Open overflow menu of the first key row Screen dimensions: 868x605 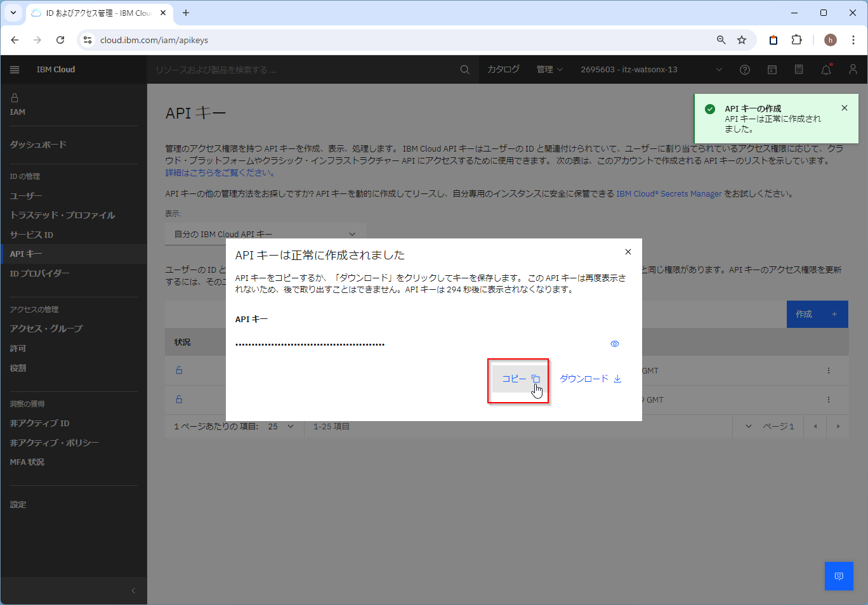click(829, 370)
